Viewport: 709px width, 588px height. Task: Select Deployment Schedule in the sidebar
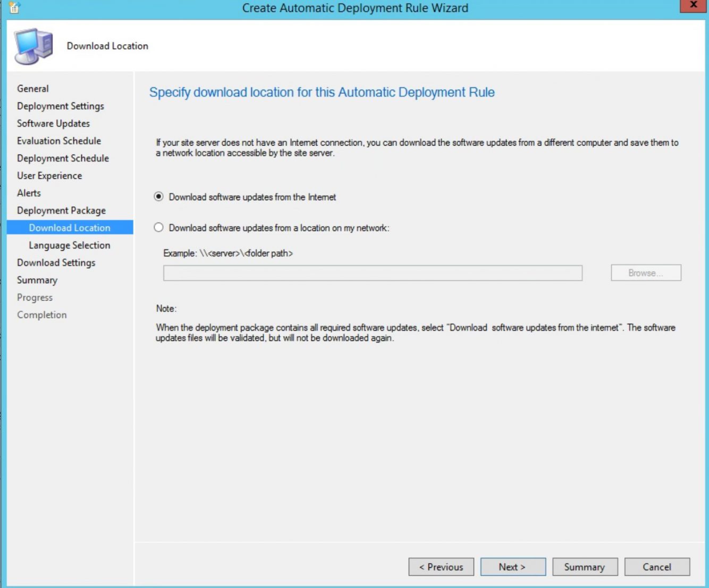coord(63,158)
